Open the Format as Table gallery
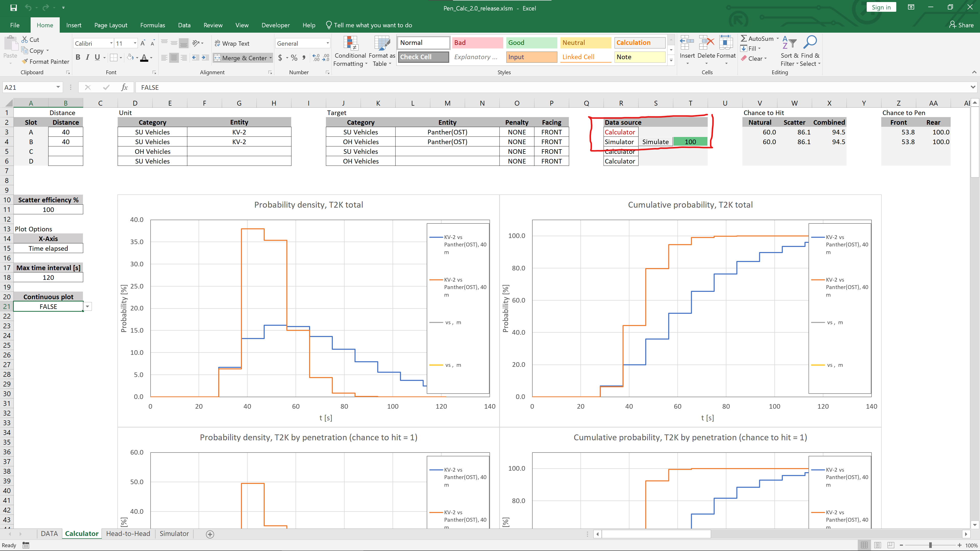The height and width of the screenshot is (551, 980). tap(382, 52)
